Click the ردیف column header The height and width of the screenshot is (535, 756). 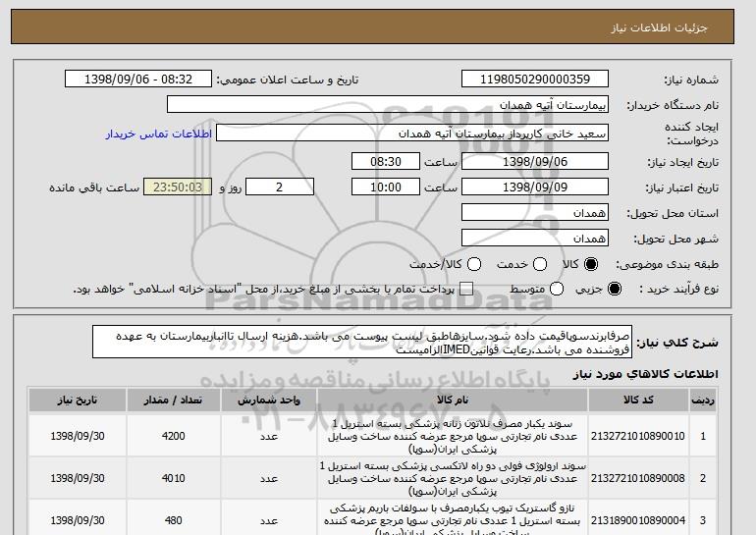(x=703, y=401)
